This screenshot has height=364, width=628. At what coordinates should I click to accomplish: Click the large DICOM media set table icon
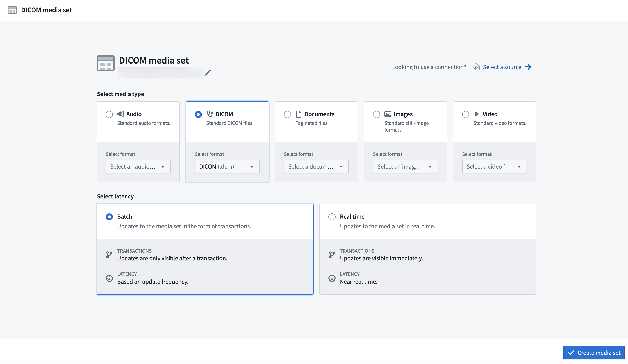click(106, 63)
